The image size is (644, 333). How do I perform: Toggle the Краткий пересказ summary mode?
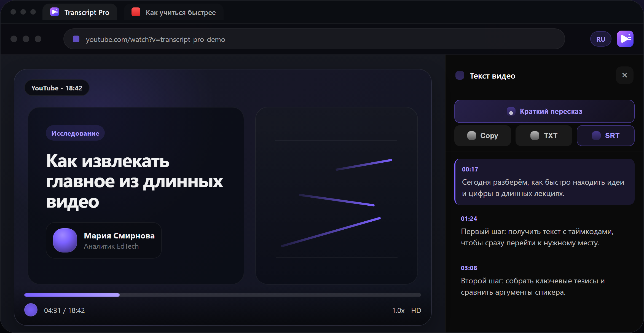[544, 111]
